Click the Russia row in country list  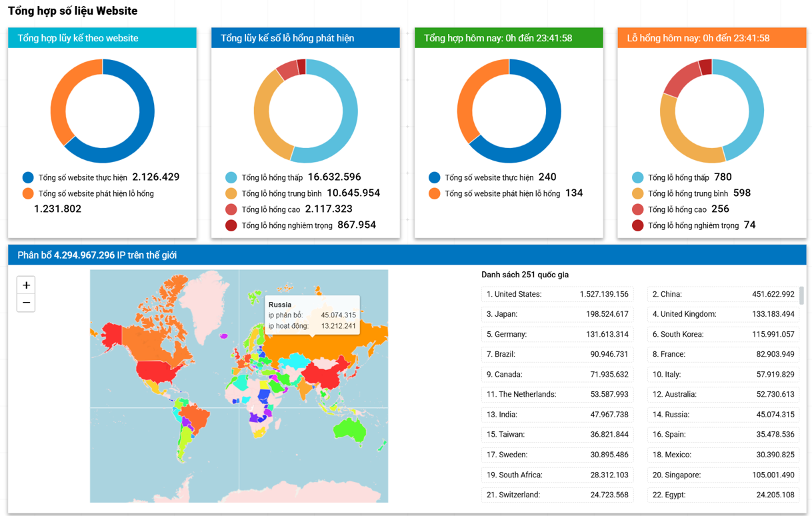[723, 414]
